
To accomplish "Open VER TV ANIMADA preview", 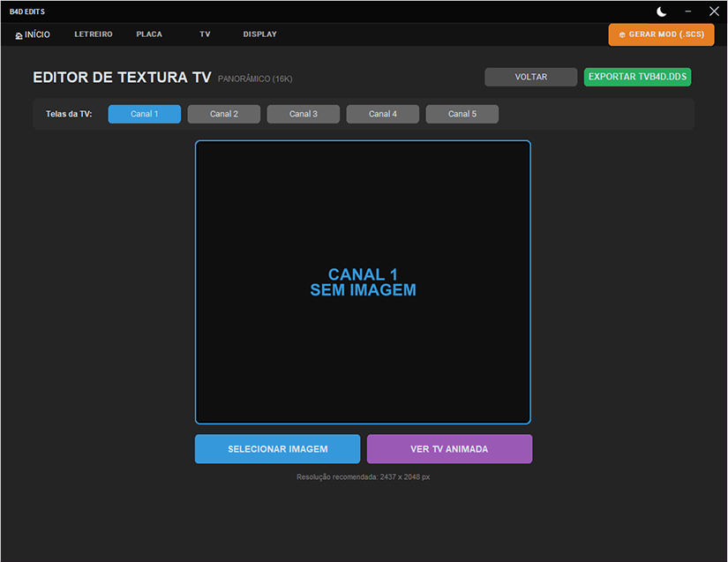I will 449,449.
